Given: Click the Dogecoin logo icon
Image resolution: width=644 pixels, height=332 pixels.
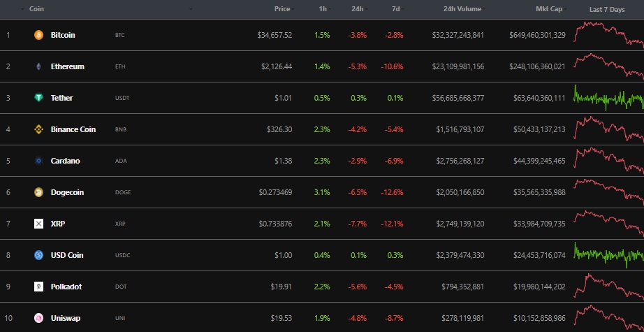Looking at the screenshot, I should coord(38,192).
